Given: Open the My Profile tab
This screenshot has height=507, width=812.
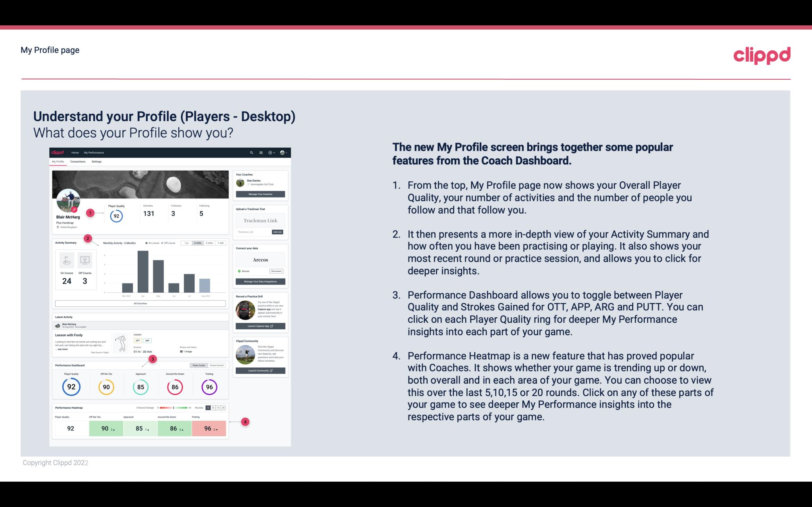Looking at the screenshot, I should coord(59,161).
